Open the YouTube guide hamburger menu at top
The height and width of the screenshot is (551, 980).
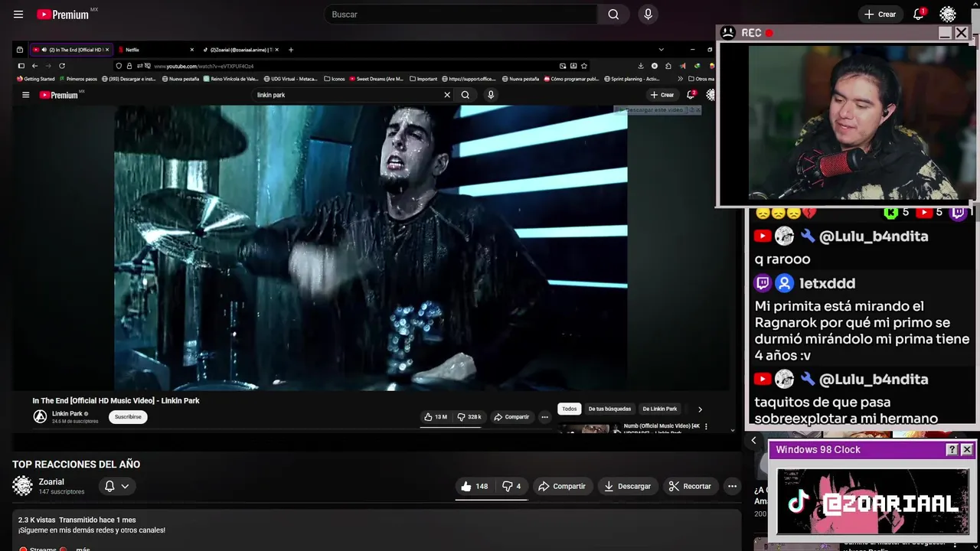click(18, 15)
